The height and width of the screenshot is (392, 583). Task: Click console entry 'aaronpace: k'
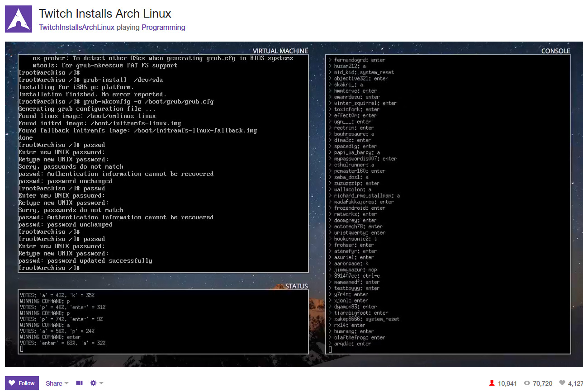pyautogui.click(x=348, y=264)
